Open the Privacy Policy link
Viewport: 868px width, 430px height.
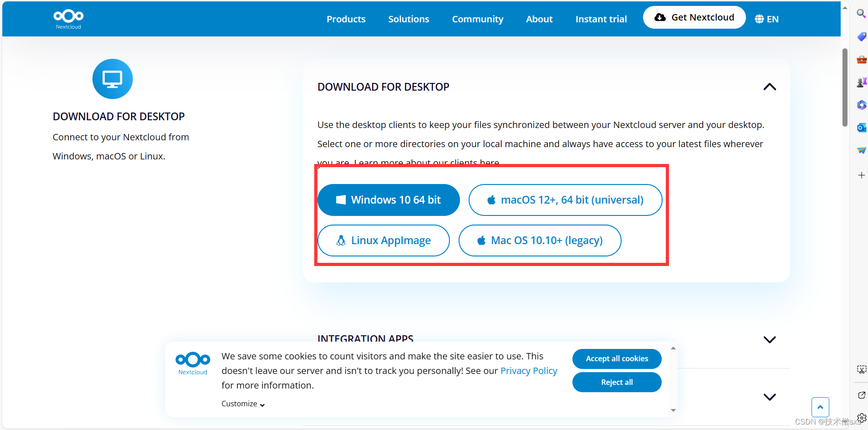pos(529,371)
